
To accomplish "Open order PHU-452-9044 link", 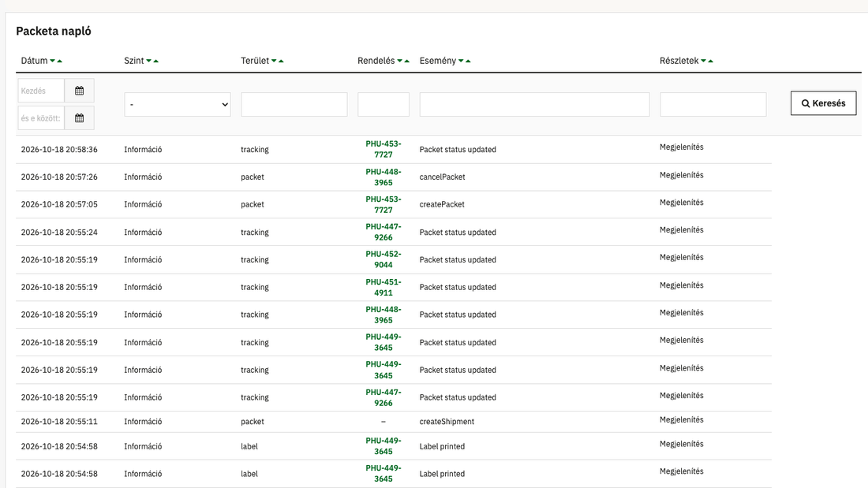I will point(383,259).
